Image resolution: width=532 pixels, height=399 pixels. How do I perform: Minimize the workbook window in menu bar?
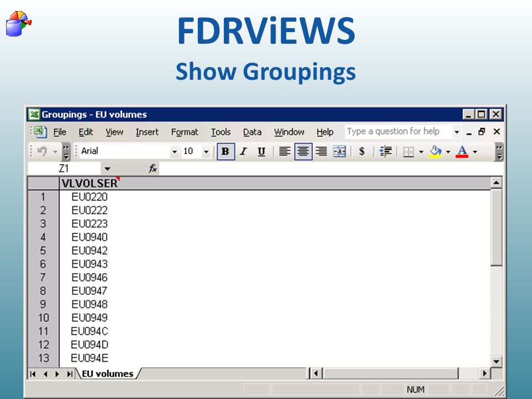(x=469, y=132)
